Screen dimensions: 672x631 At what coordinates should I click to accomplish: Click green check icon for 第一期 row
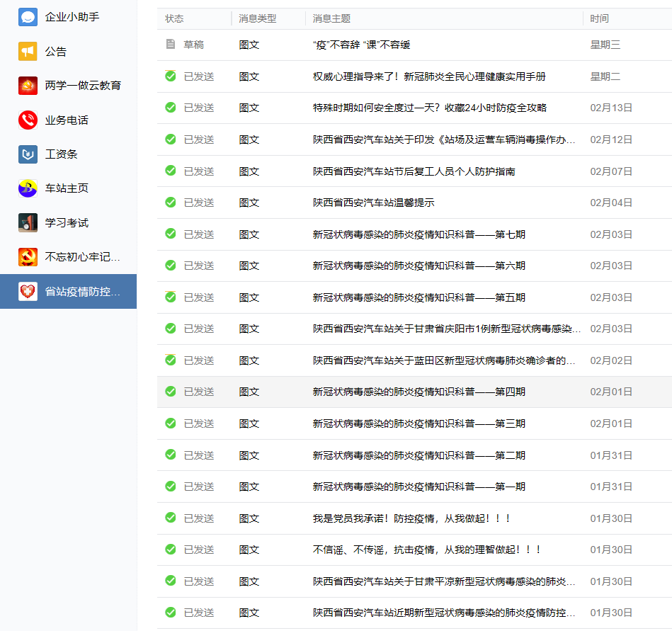tap(171, 486)
